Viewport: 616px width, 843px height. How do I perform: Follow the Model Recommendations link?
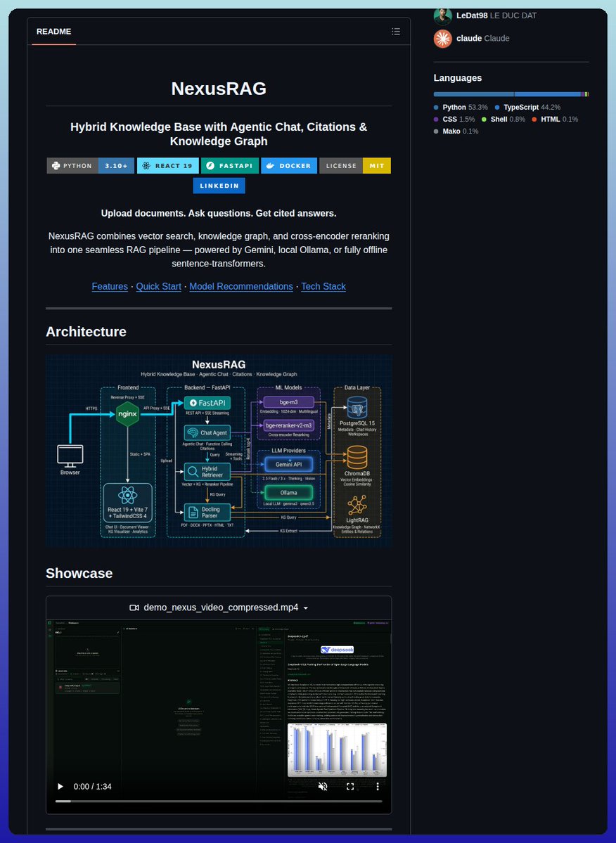point(240,287)
